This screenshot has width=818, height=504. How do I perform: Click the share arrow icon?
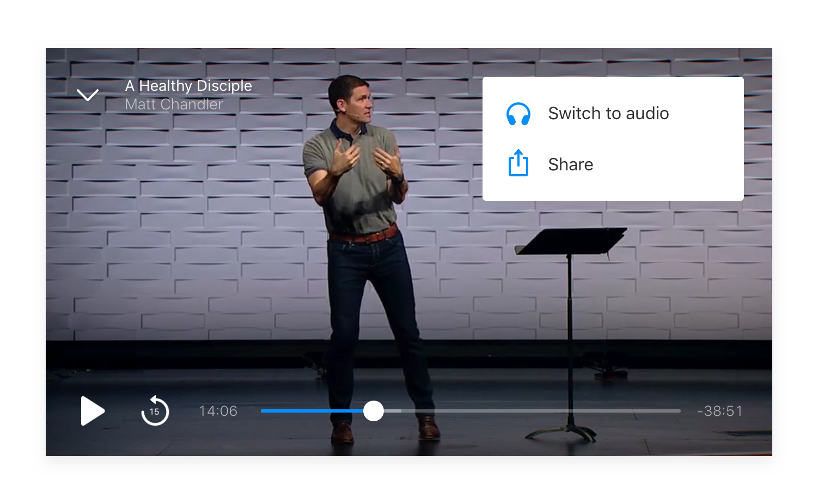pos(518,163)
